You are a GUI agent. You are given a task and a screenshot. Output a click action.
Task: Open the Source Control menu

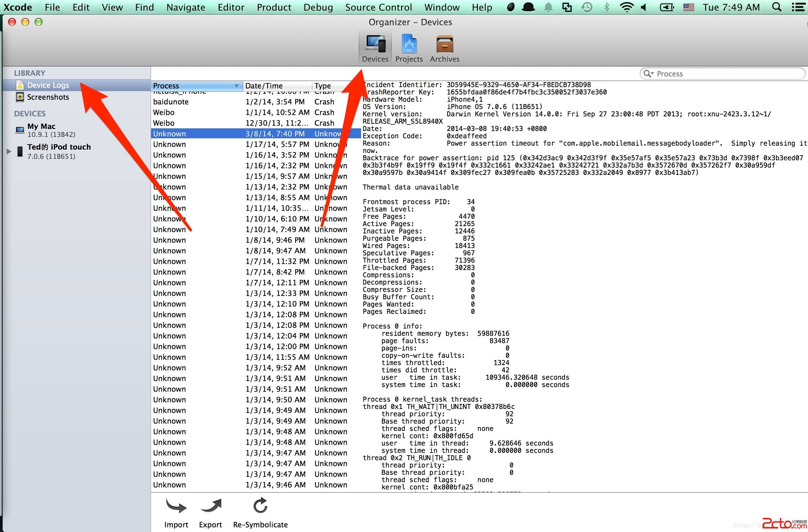[x=378, y=7]
